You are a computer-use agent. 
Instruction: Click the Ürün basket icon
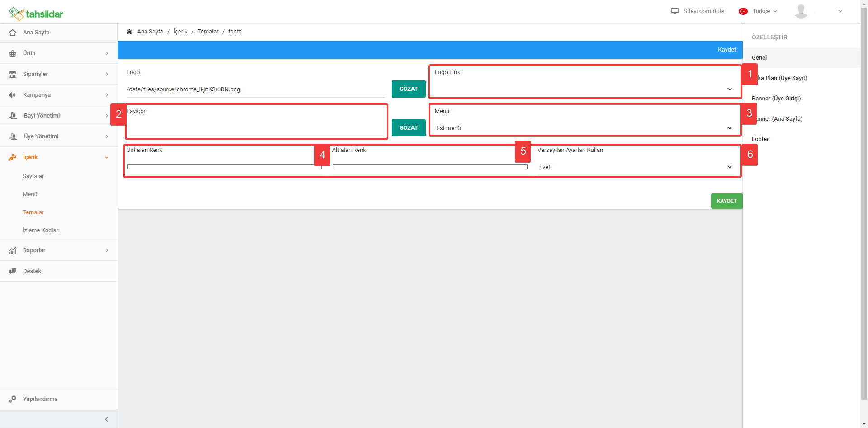click(13, 53)
